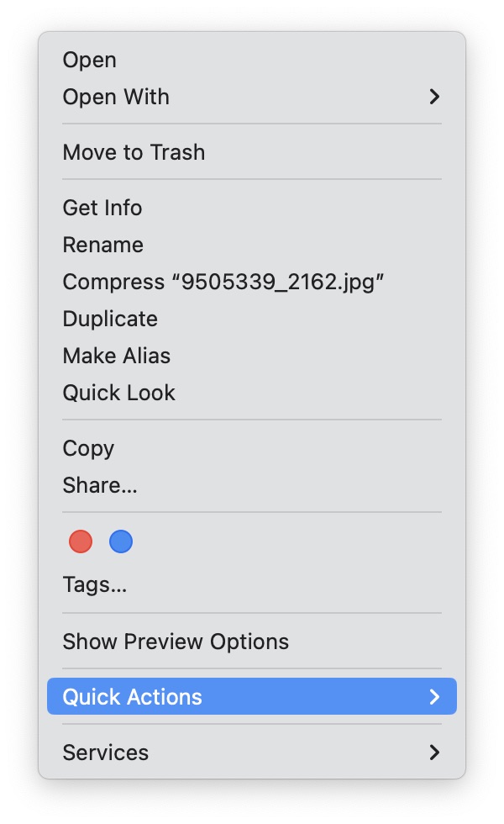Expand the Open With submenu
Screen dimensions: 504x824
[251, 97]
